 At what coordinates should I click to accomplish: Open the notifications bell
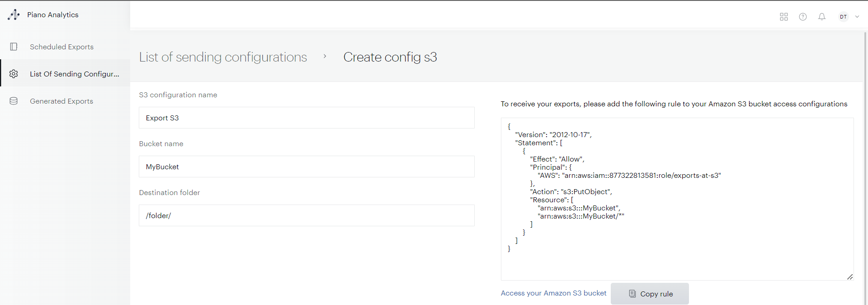tap(821, 17)
